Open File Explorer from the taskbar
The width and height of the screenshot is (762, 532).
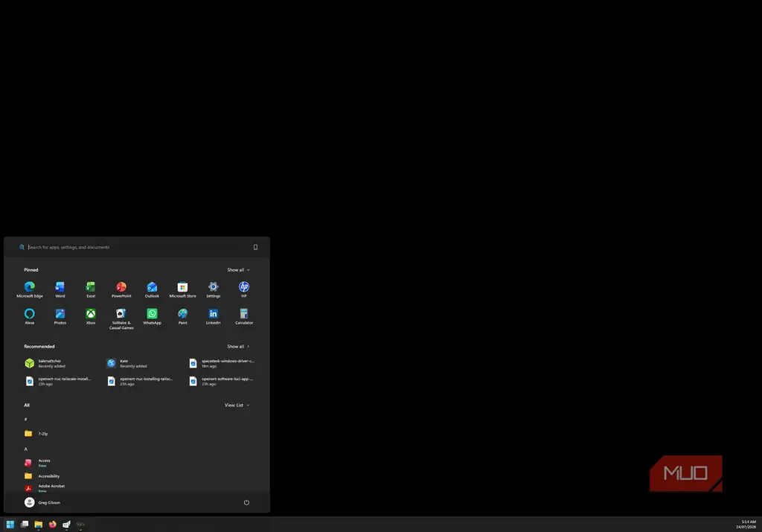point(39,525)
